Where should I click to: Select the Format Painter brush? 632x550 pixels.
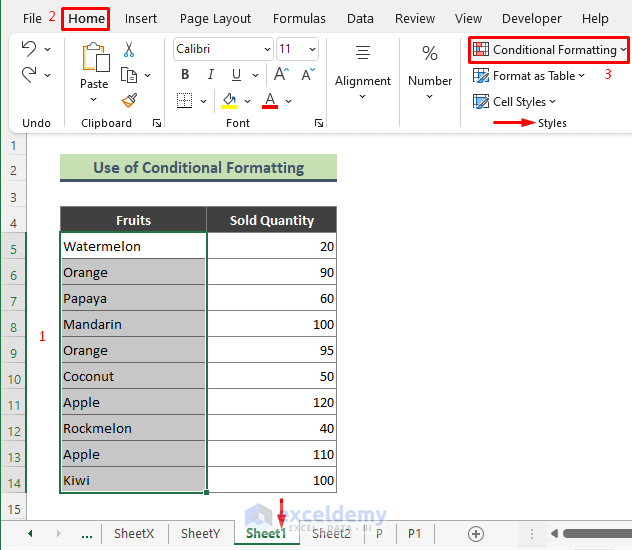click(129, 101)
